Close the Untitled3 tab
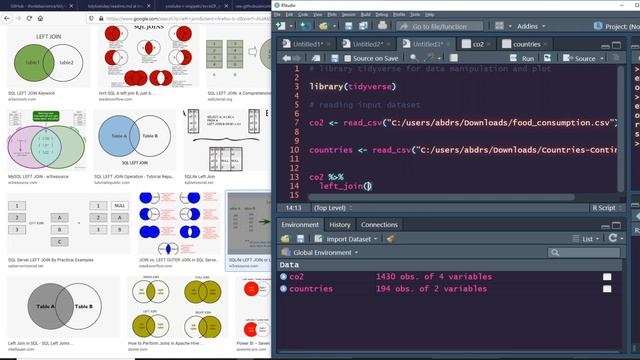Screen dimensions: 640x360 (x=448, y=44)
